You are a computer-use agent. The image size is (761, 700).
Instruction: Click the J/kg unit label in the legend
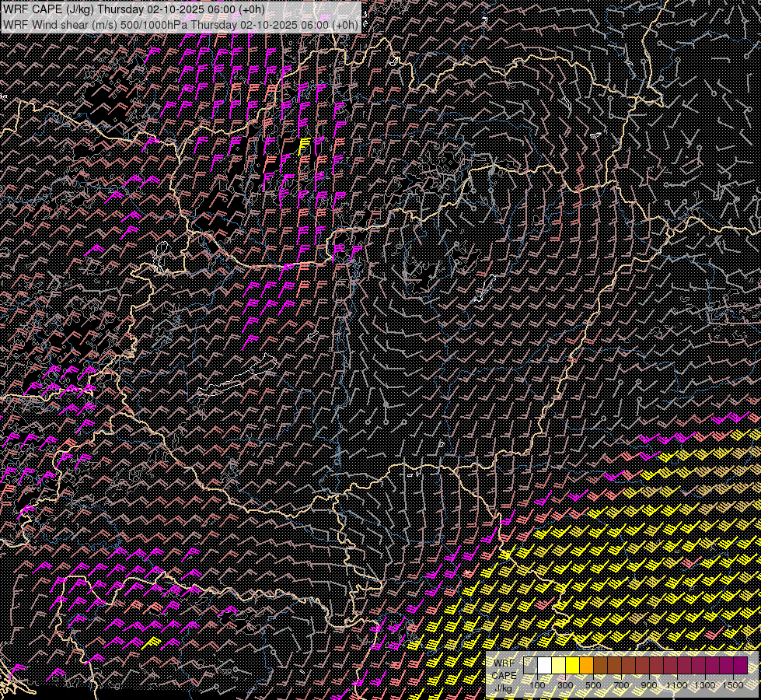[503, 688]
